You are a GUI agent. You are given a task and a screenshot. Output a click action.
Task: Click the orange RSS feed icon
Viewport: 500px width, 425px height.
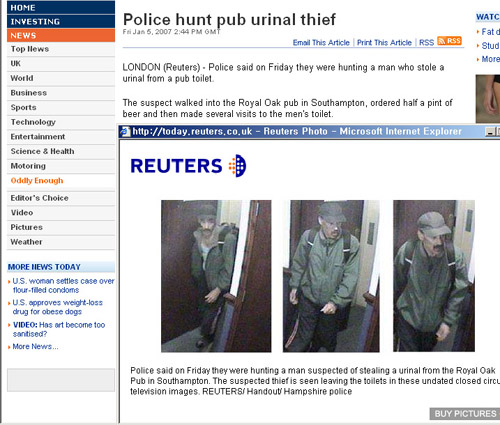[449, 41]
